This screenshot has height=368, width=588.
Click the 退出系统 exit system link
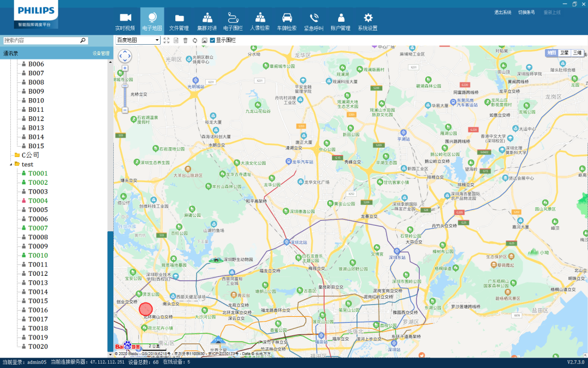click(x=503, y=13)
